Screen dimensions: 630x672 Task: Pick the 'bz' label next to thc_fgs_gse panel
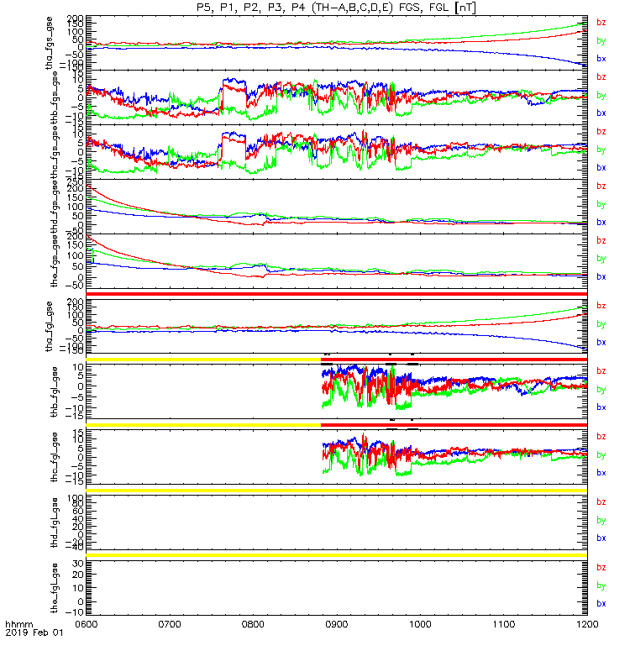[601, 131]
